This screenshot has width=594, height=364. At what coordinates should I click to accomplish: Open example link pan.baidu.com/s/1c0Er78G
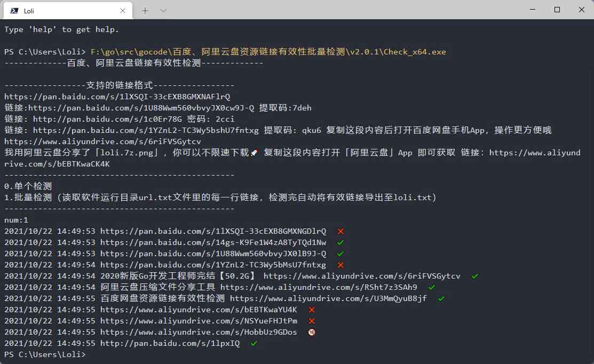(x=107, y=119)
